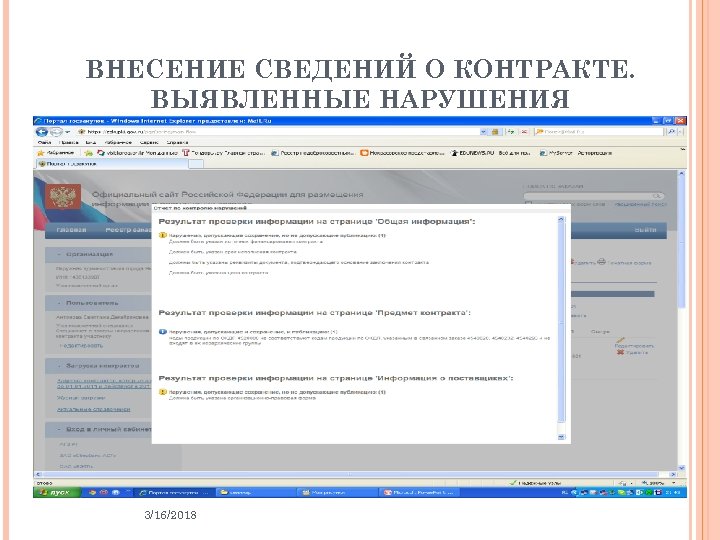Screen dimensions: 720x540
Task: Open the Справка menu
Action: click(177, 142)
